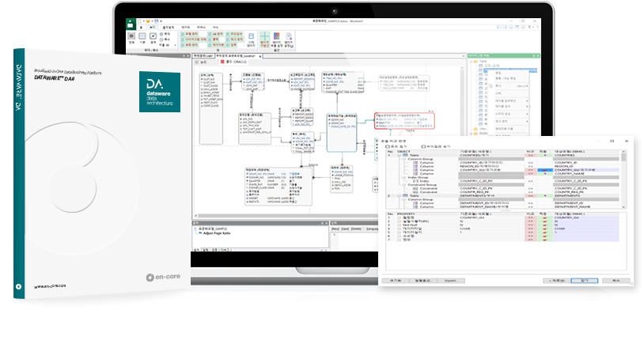Check property row 1 checkbox in dialog
Screen dimensions: 644x340
[x=400, y=217]
